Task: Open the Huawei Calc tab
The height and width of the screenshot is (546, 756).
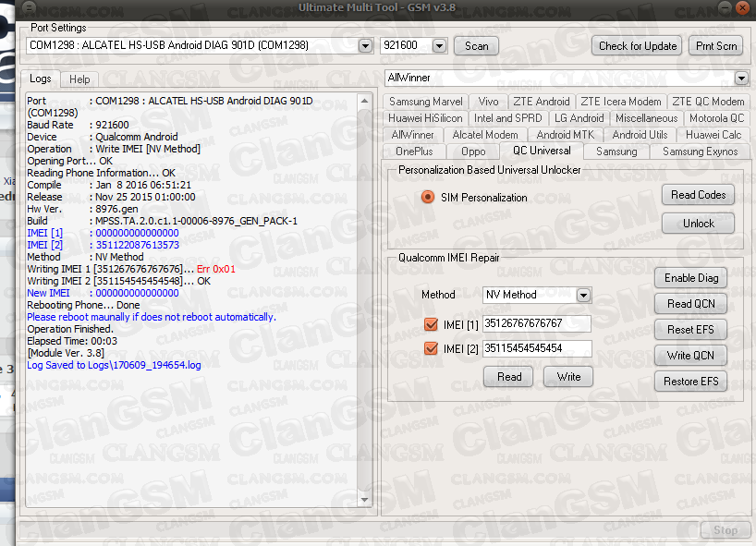Action: click(x=713, y=135)
